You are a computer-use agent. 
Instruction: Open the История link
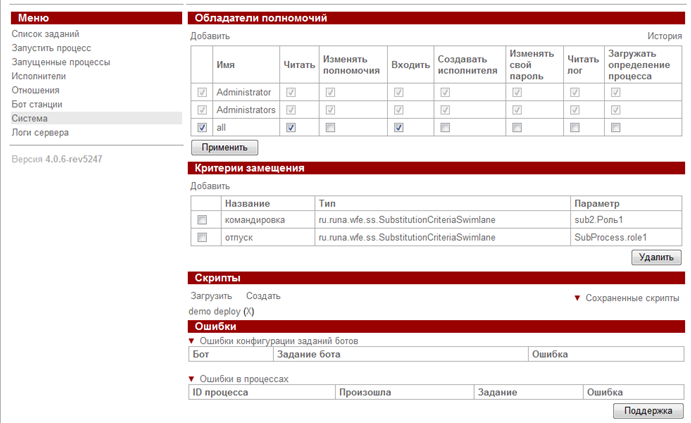point(664,36)
